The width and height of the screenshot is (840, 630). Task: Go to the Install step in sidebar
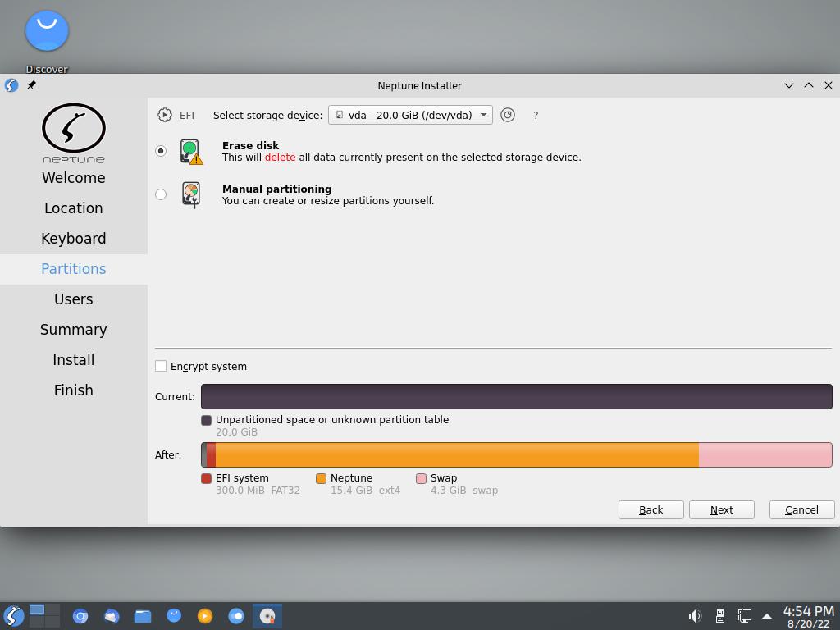(x=73, y=360)
